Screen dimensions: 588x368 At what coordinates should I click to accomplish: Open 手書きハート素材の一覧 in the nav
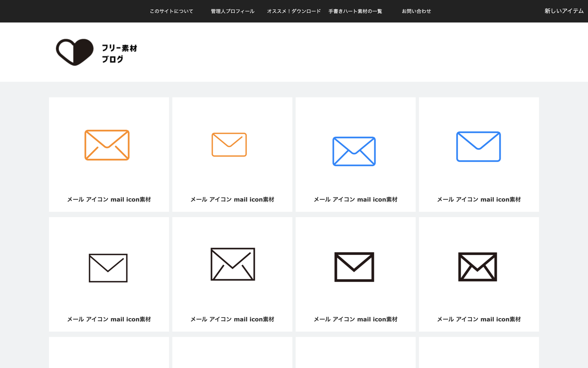(355, 11)
